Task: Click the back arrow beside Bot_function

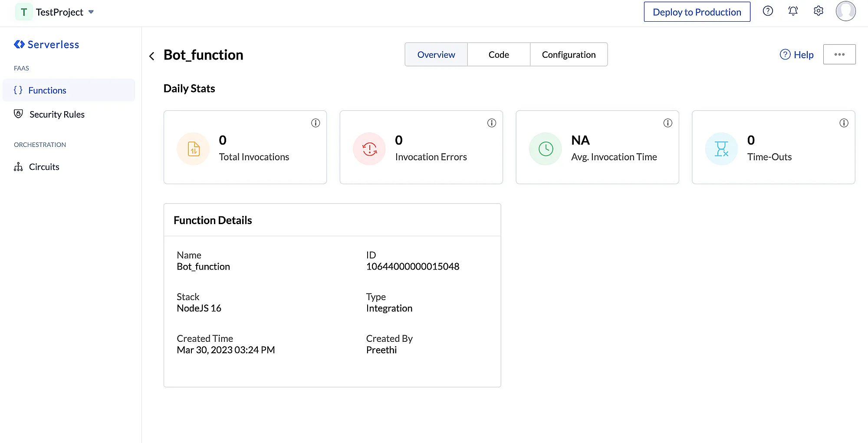Action: 152,56
